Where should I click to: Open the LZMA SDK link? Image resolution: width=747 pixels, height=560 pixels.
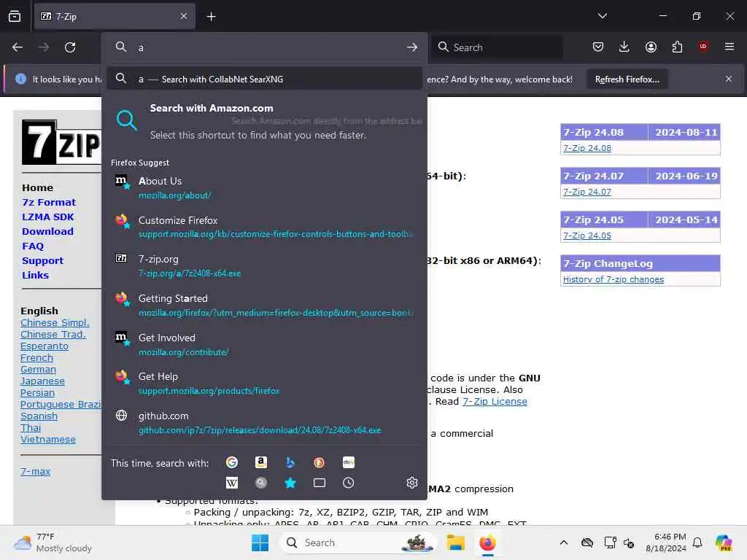point(47,217)
